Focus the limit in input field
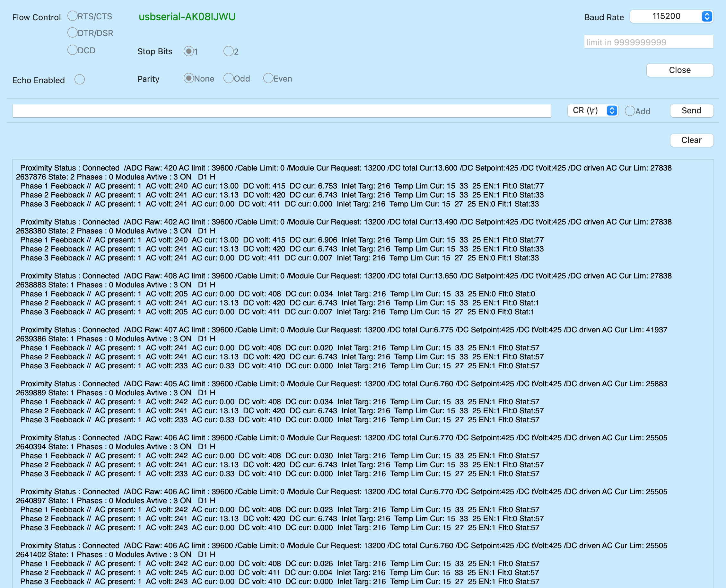 (x=648, y=42)
